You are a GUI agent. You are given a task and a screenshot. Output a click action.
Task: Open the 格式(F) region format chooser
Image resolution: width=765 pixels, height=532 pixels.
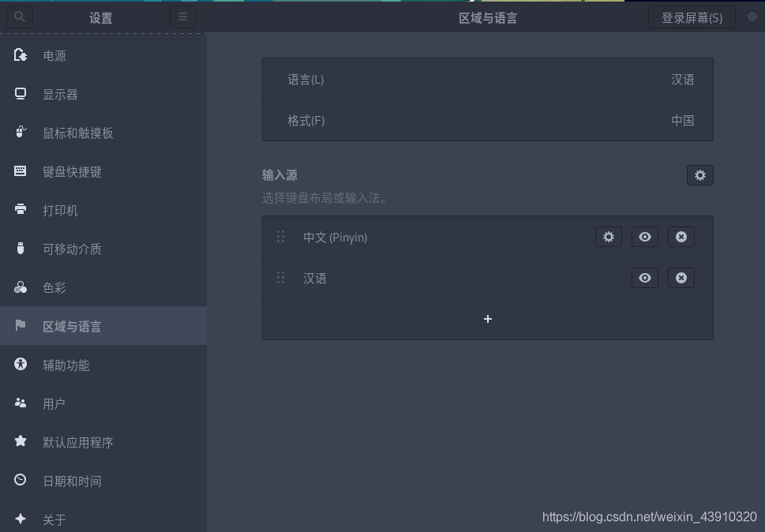pyautogui.click(x=487, y=120)
